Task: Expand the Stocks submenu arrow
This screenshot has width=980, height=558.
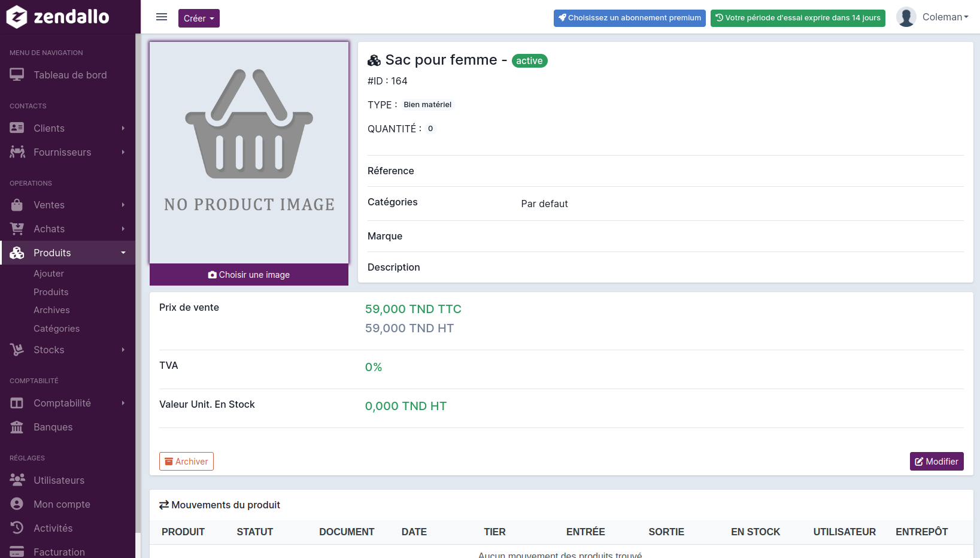Action: click(123, 350)
